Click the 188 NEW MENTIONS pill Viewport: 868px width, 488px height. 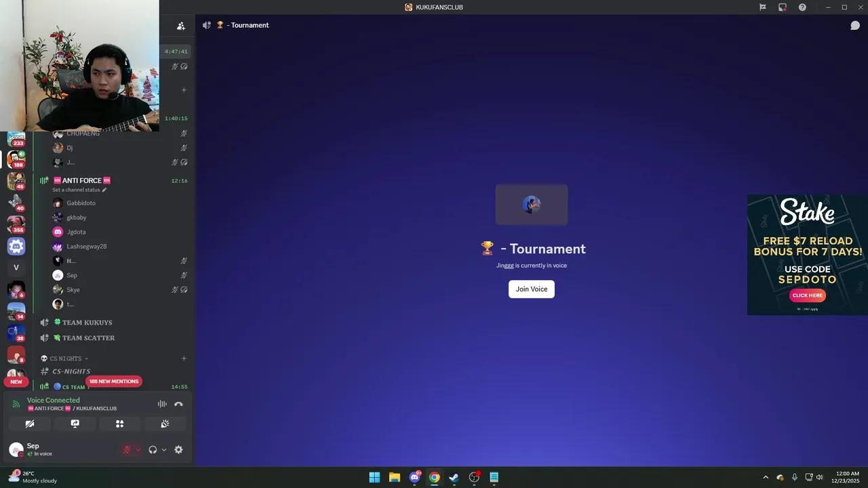tap(114, 382)
